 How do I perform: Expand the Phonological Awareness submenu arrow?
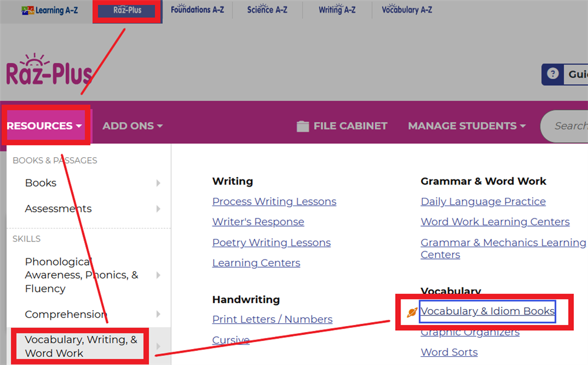point(158,276)
